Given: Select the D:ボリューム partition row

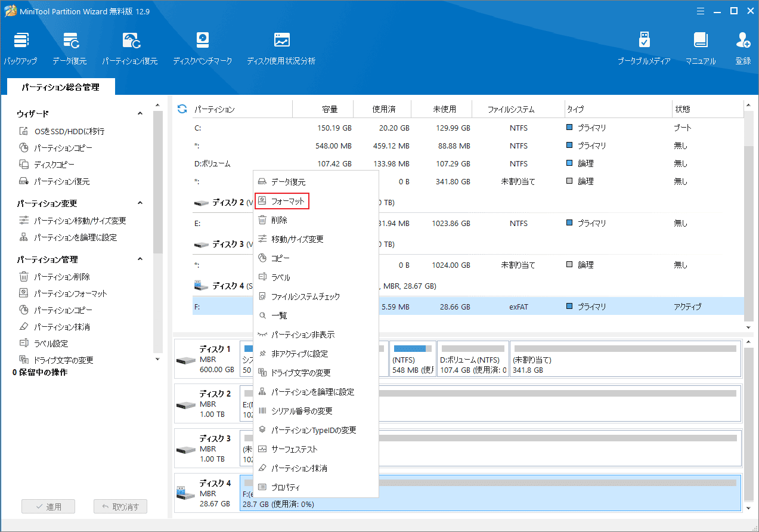Looking at the screenshot, I should pyautogui.click(x=467, y=163).
